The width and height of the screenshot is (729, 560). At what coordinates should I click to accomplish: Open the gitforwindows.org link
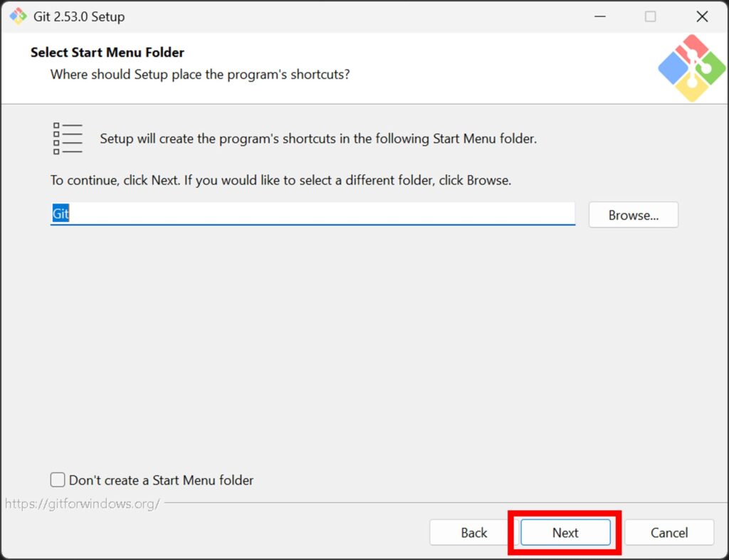click(x=83, y=504)
